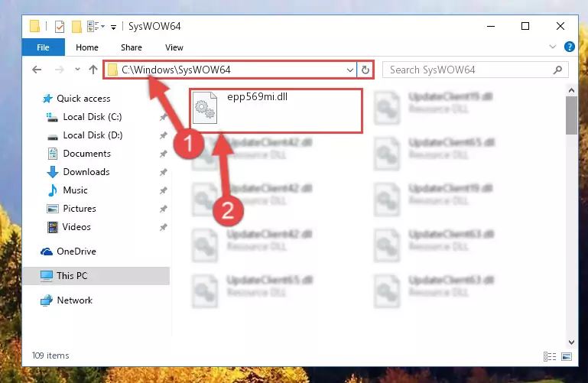Screen dimensions: 588x383
Task: Open the View ribbon tab
Action: coord(174,47)
